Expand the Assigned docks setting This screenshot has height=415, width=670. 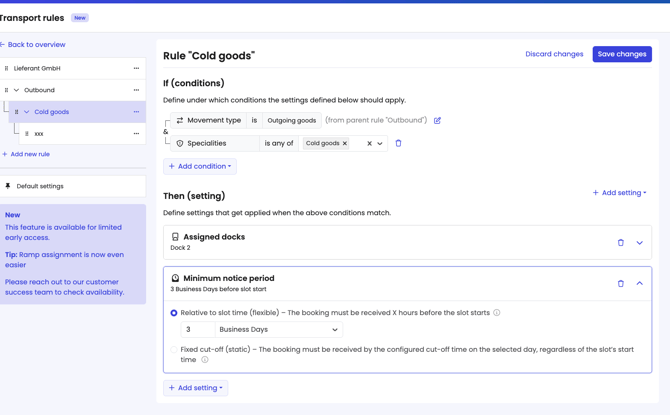[x=639, y=242]
